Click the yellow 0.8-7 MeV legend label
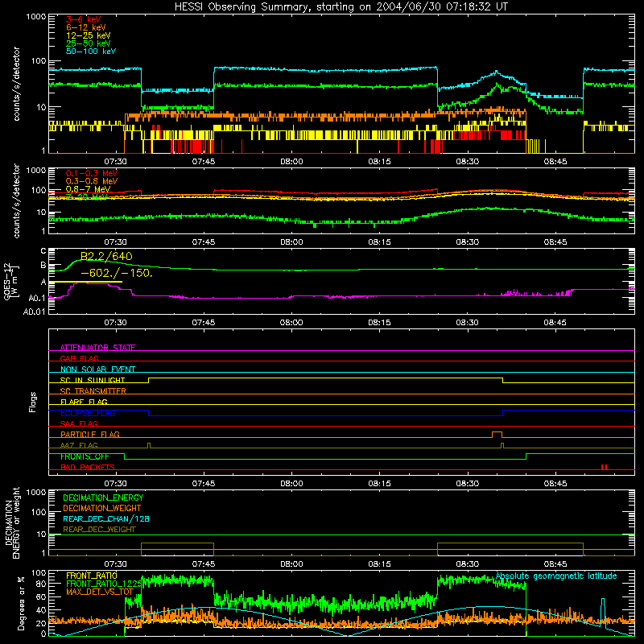 88,189
